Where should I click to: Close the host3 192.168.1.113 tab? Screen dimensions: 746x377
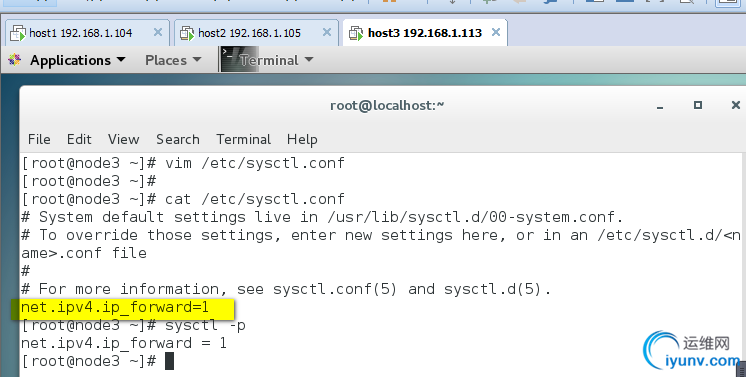click(496, 32)
